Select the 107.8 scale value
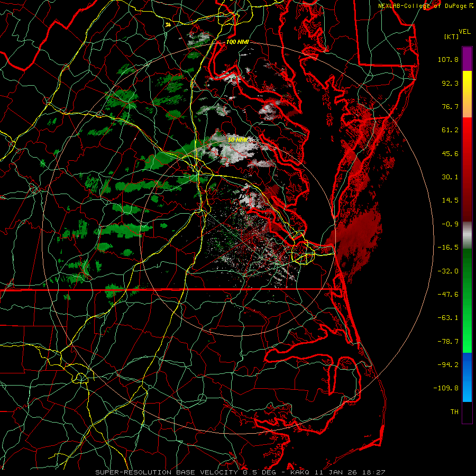Viewport: 476px width, 476px height. pyautogui.click(x=448, y=59)
